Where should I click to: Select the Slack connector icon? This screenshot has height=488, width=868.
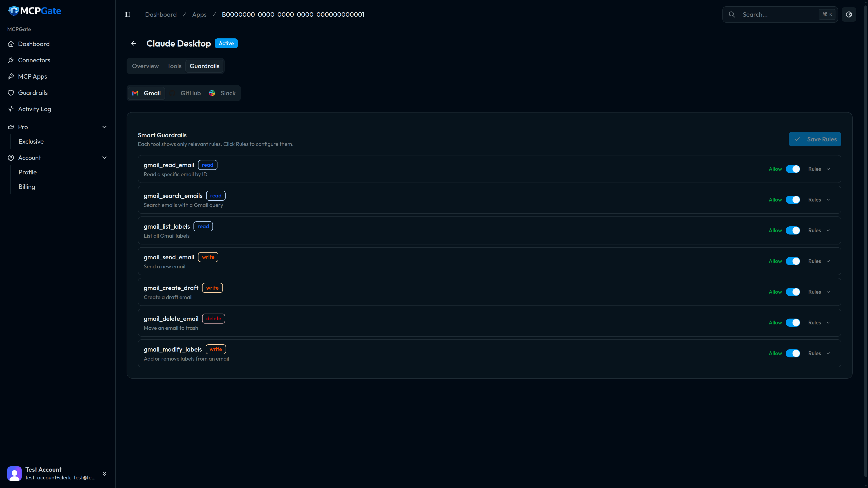click(x=212, y=93)
